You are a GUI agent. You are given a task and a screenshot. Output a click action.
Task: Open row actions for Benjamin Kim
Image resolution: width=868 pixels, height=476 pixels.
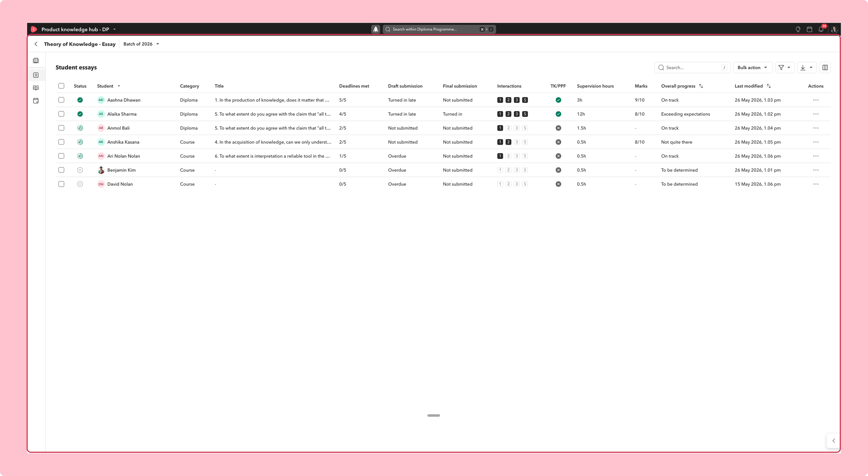tap(815, 170)
